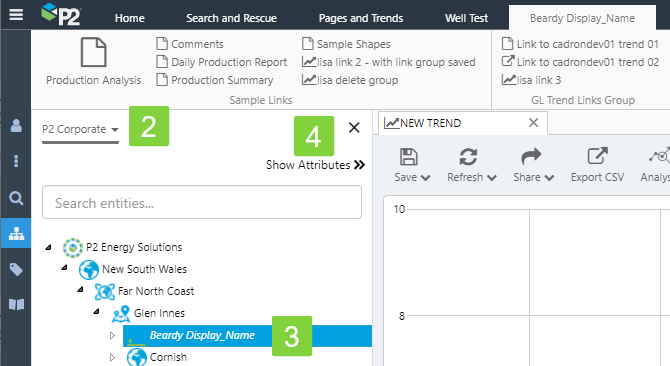Screen dimensions: 670x366
Task: Click the Search entities input field
Action: point(202,202)
